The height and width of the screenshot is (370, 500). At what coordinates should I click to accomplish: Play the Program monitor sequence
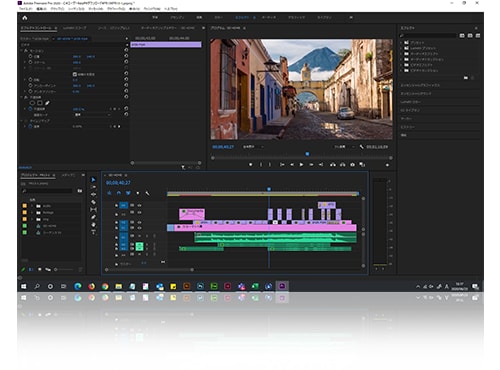click(301, 165)
